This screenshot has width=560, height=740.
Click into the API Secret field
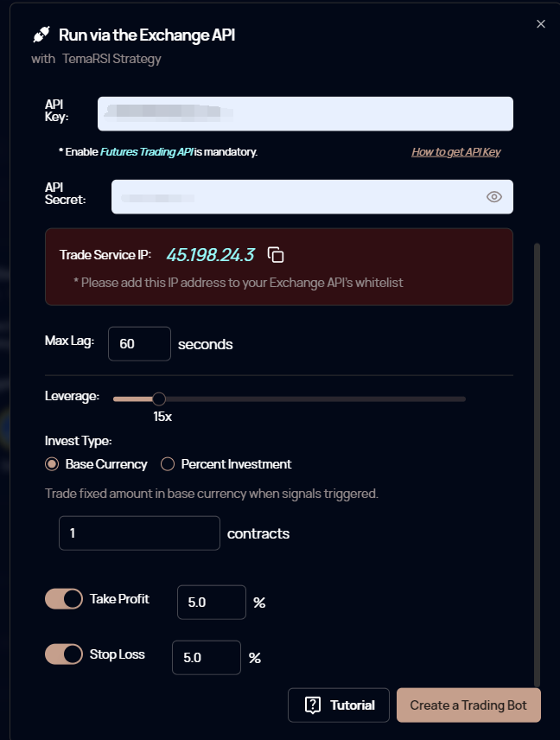pyautogui.click(x=294, y=197)
